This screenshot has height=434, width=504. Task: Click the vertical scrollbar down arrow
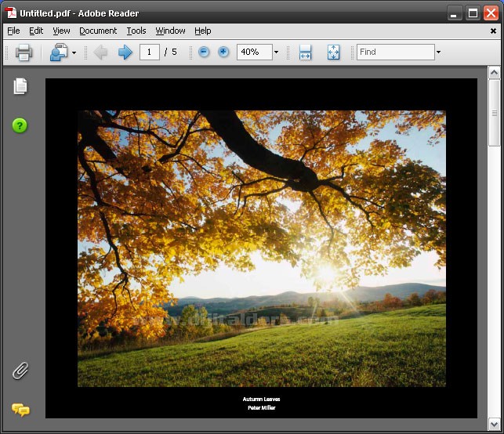[494, 425]
